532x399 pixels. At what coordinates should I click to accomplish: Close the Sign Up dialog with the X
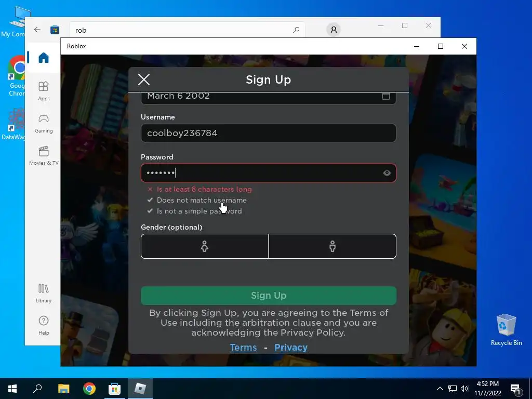point(144,79)
